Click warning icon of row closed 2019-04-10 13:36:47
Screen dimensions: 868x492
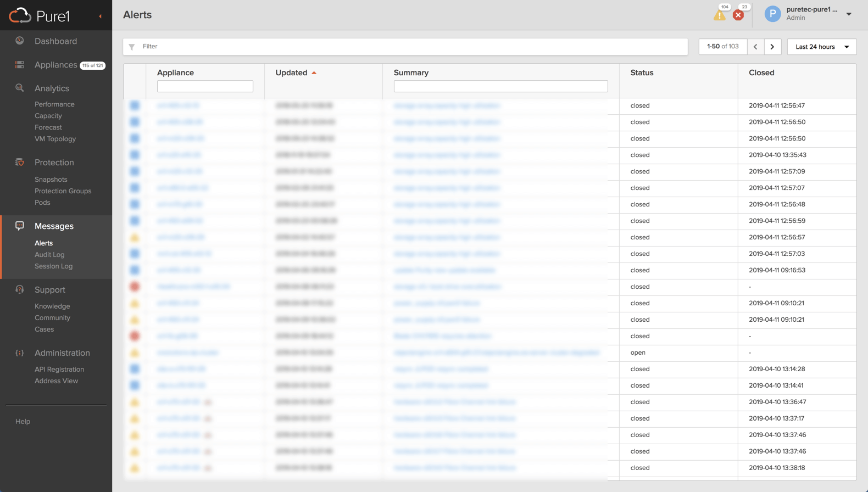pyautogui.click(x=135, y=402)
